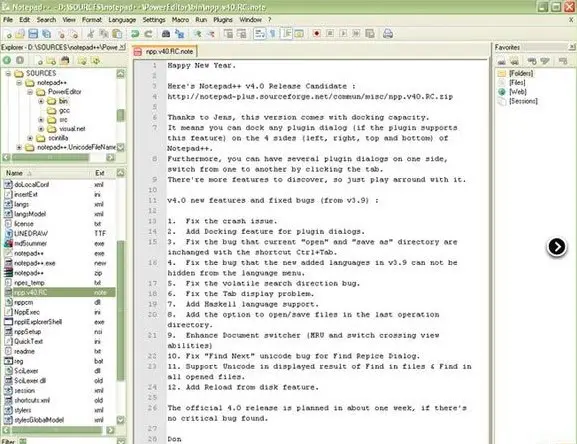Select doLocalConf file in list
This screenshot has height=444, width=577.
[32, 185]
